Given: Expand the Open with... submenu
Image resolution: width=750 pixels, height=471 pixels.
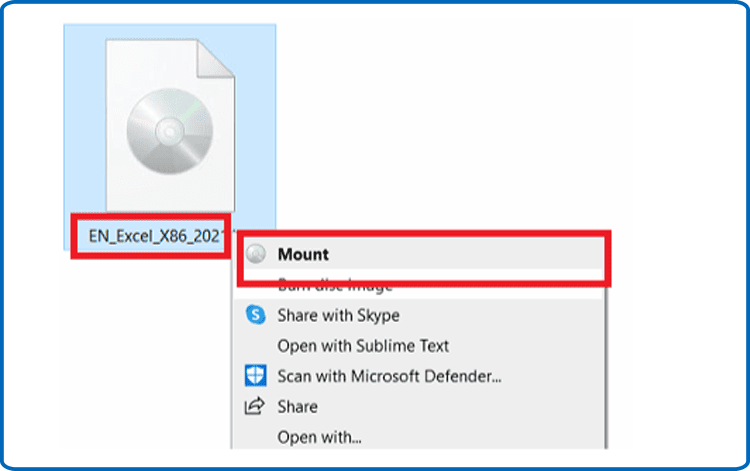Looking at the screenshot, I should coord(319,436).
